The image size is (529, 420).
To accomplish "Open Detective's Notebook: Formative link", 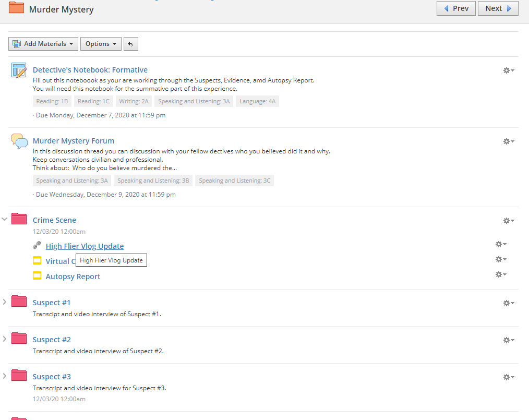I will 90,70.
